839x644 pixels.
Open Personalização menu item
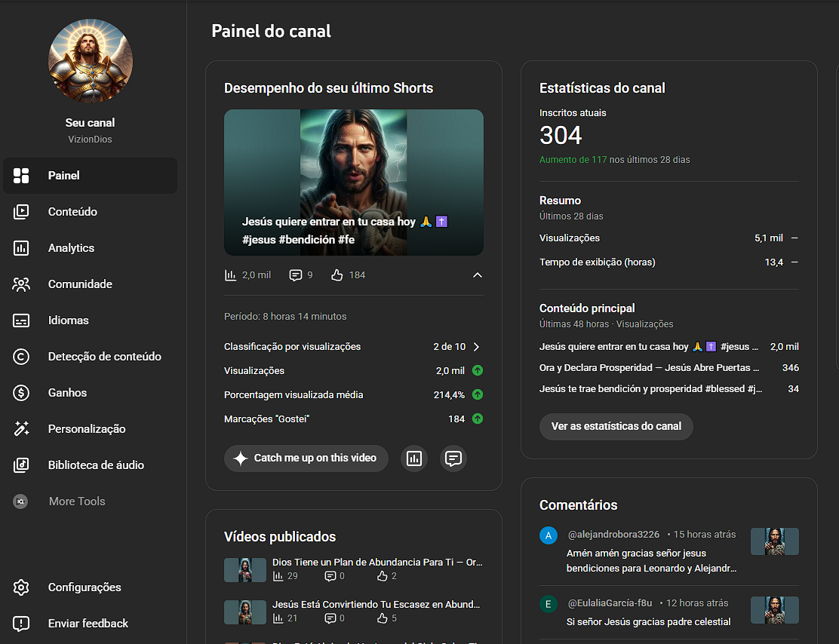click(x=86, y=429)
